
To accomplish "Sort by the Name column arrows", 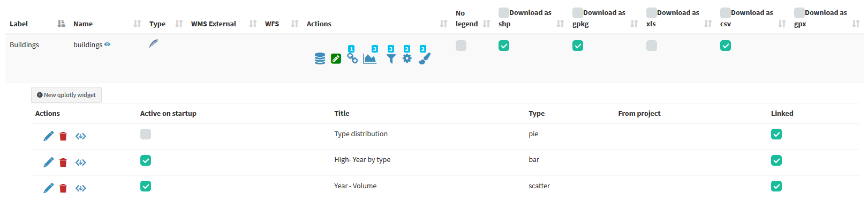I will tap(137, 24).
